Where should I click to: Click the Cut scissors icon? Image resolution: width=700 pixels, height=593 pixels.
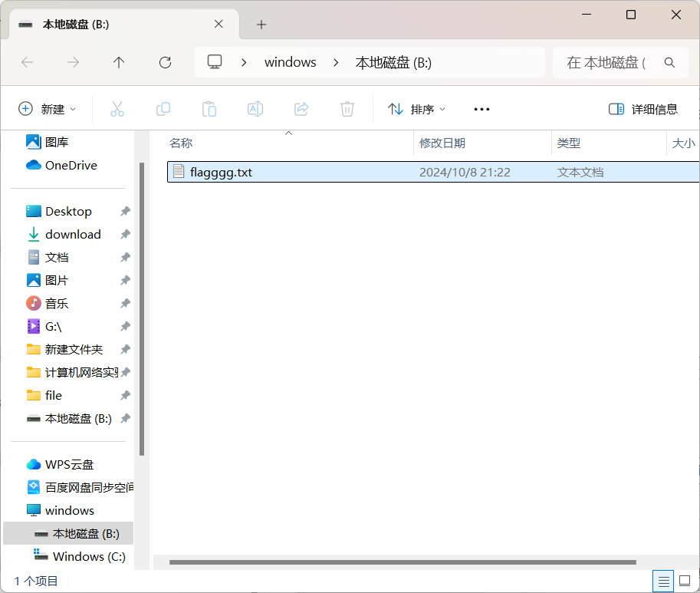pos(117,109)
